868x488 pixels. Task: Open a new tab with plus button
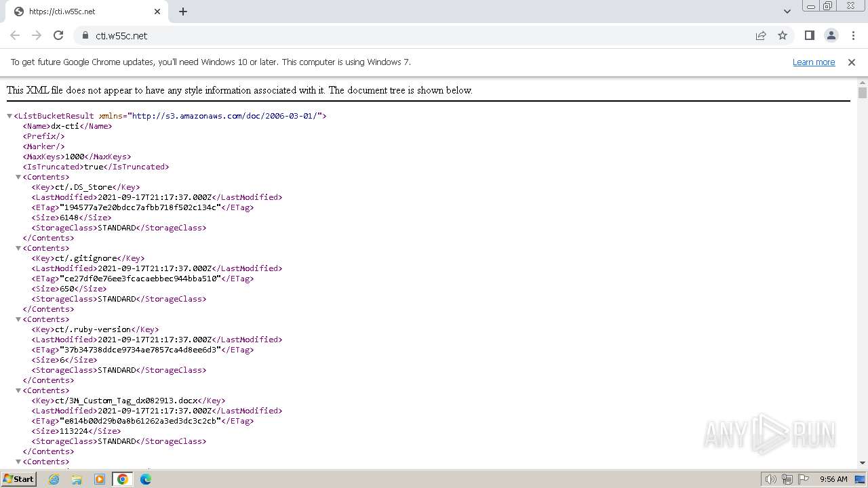[183, 12]
